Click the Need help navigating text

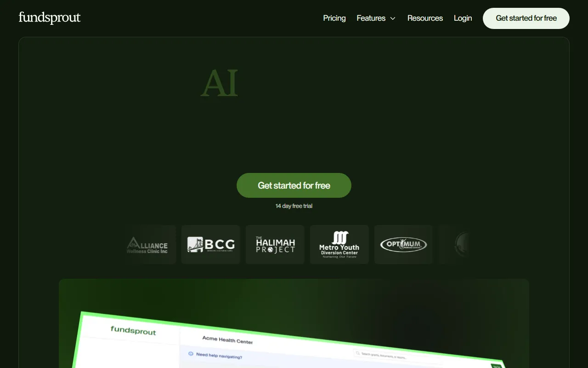[x=219, y=356]
